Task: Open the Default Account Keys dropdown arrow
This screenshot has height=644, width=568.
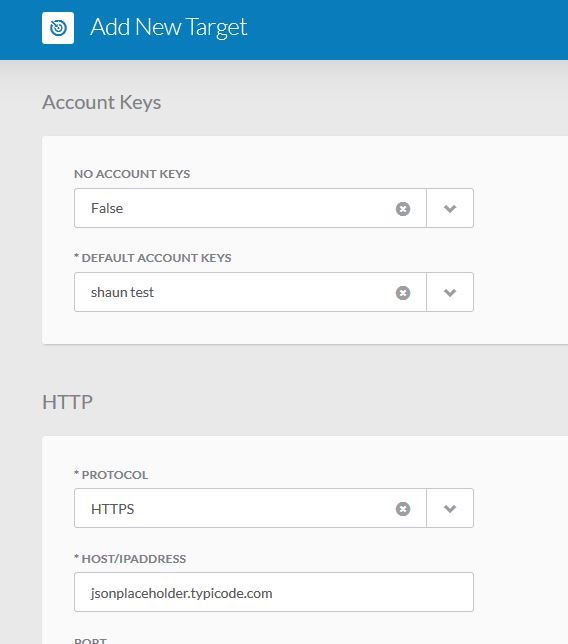Action: point(450,292)
